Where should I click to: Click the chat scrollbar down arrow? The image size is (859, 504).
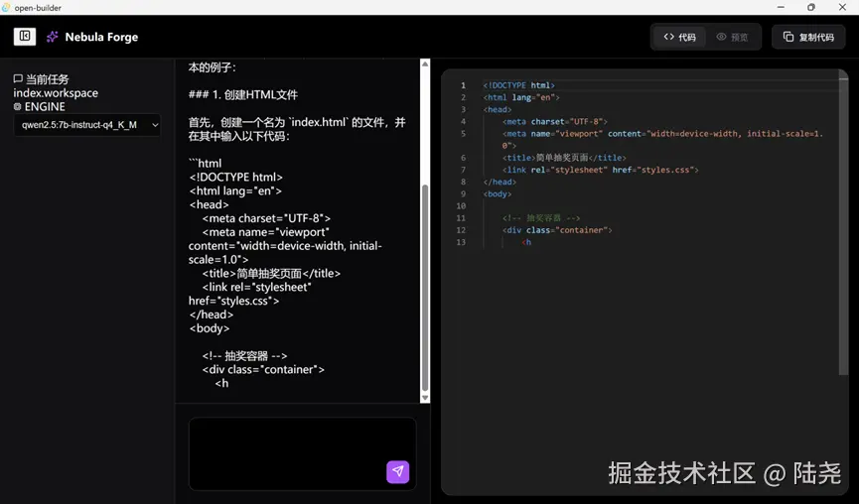tap(425, 398)
